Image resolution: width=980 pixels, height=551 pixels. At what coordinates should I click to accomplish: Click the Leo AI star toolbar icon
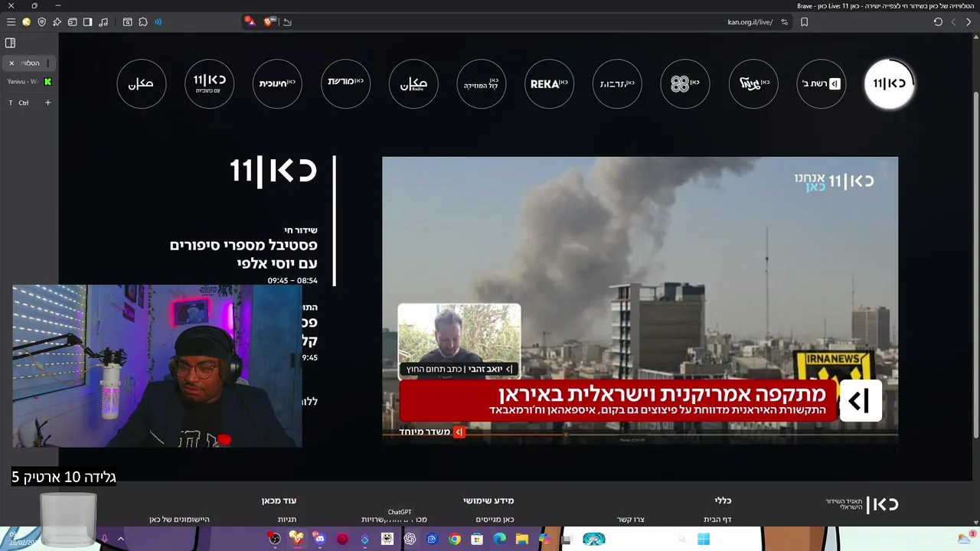pos(57,22)
